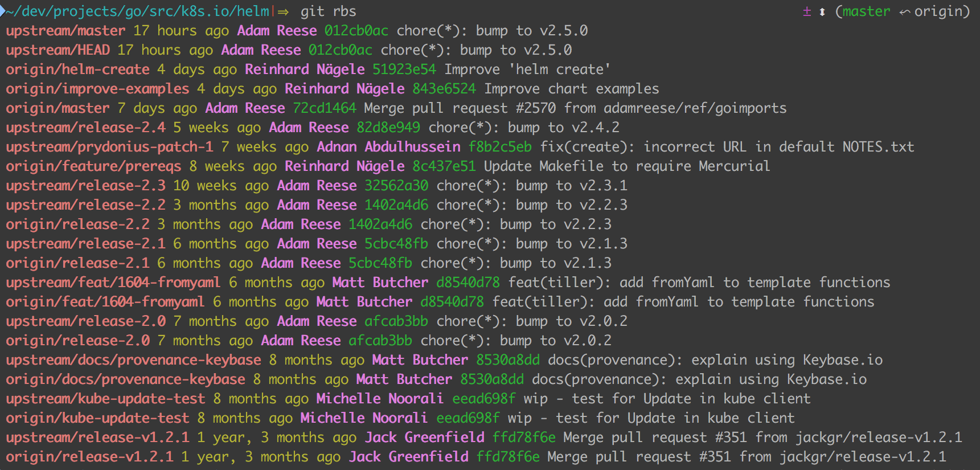Click the origin/release-v1.2.1 branch name

[x=89, y=457]
